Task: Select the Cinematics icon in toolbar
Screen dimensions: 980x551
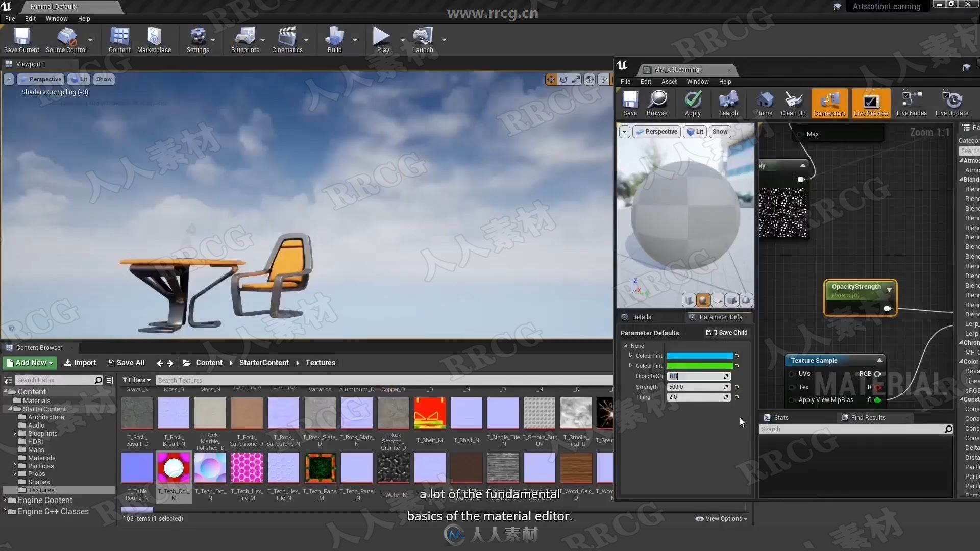Action: click(x=287, y=37)
